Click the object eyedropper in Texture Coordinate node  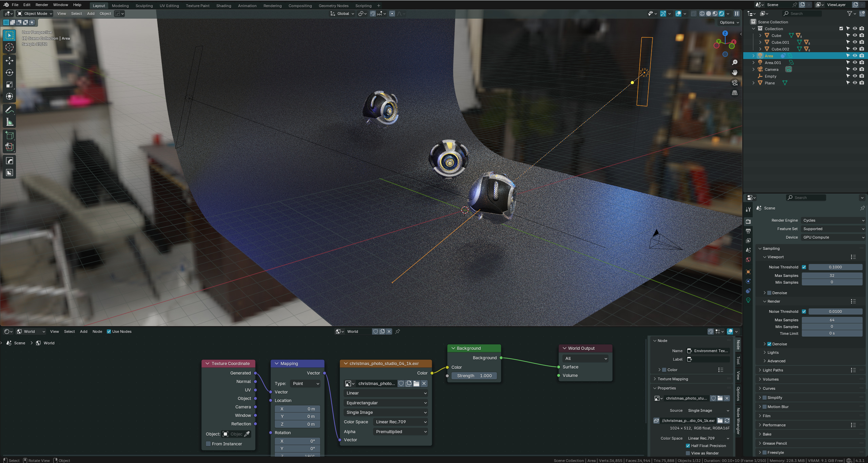click(247, 434)
